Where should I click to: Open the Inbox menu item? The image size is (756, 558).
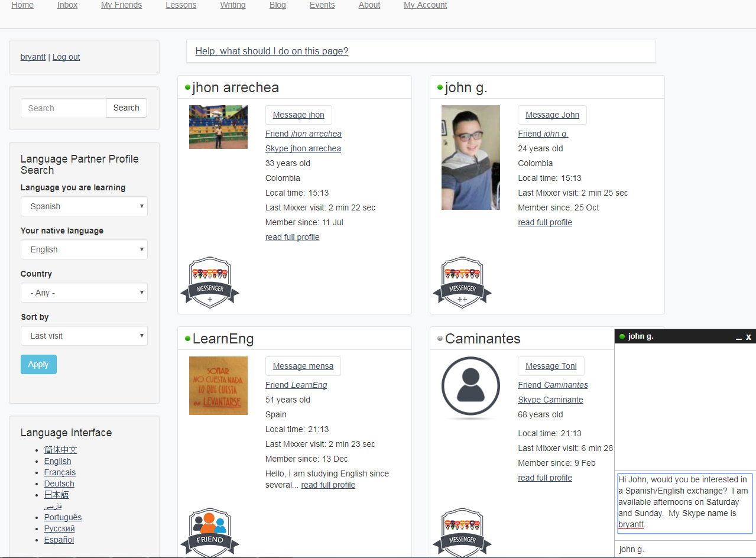[x=67, y=5]
